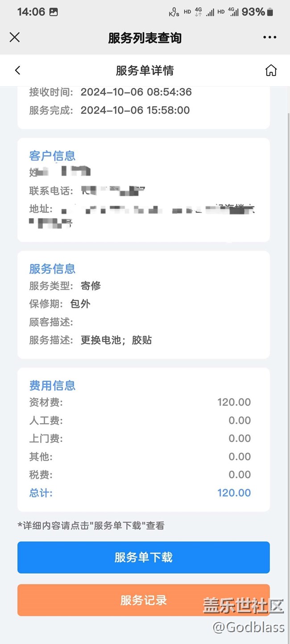
Task: Select the 客户信息 section heading
Action: [52, 156]
